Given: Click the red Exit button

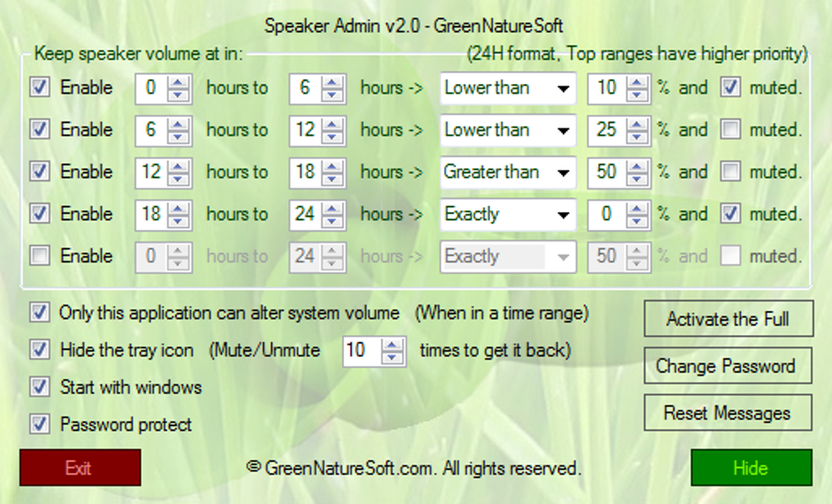Looking at the screenshot, I should (x=80, y=468).
